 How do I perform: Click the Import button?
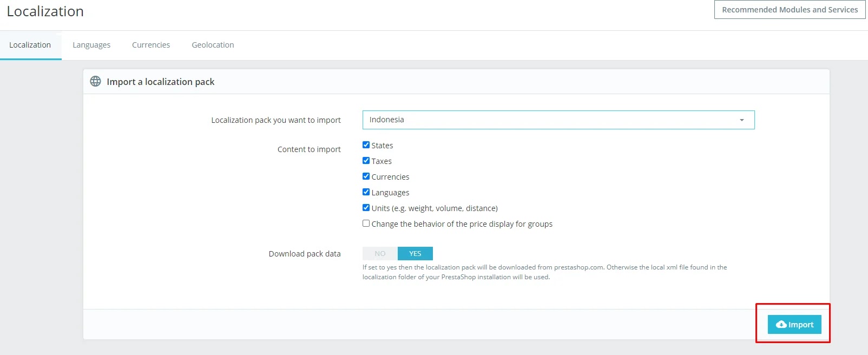point(794,325)
